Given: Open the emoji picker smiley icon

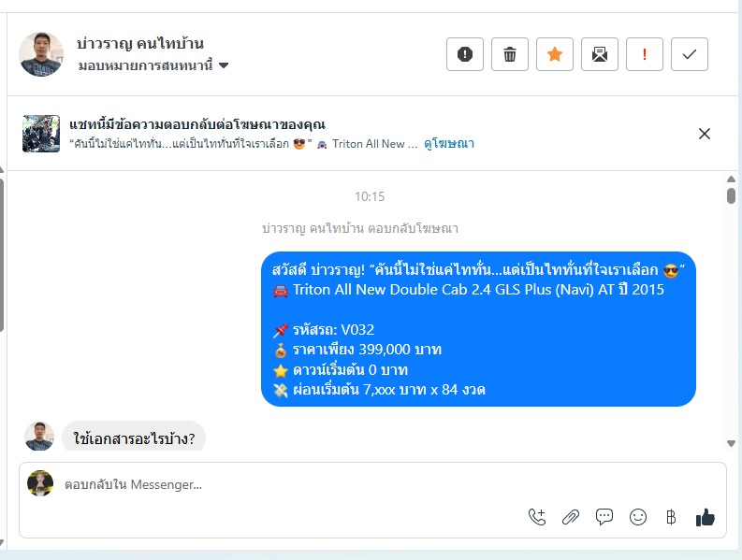Looking at the screenshot, I should click(638, 517).
